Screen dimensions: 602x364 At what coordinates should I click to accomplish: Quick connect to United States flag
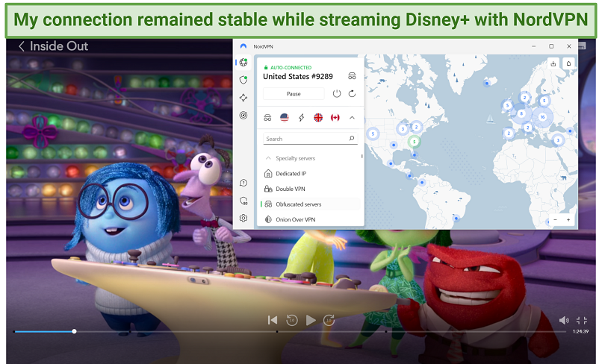click(285, 118)
